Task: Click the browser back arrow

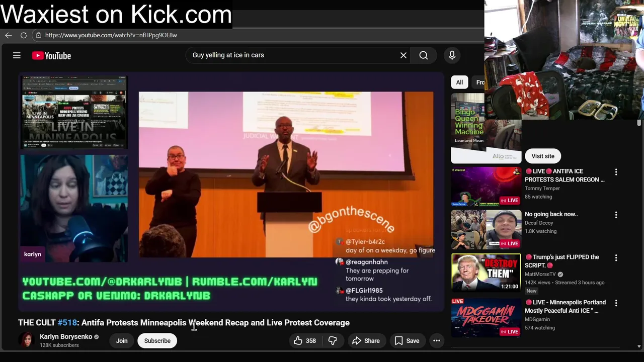Action: (x=9, y=35)
